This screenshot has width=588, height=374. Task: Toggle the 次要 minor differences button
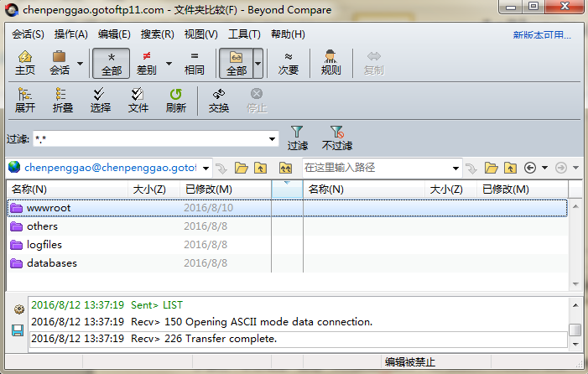coord(288,63)
